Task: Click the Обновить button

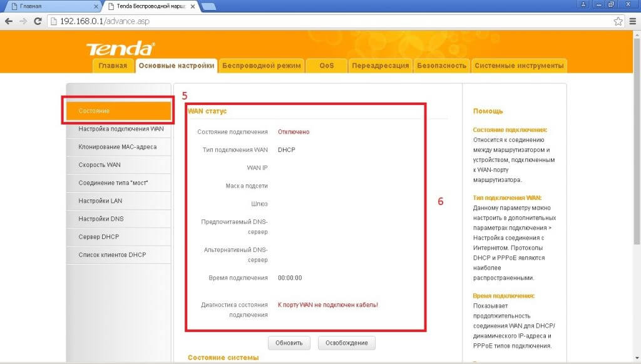Action: 289,343
